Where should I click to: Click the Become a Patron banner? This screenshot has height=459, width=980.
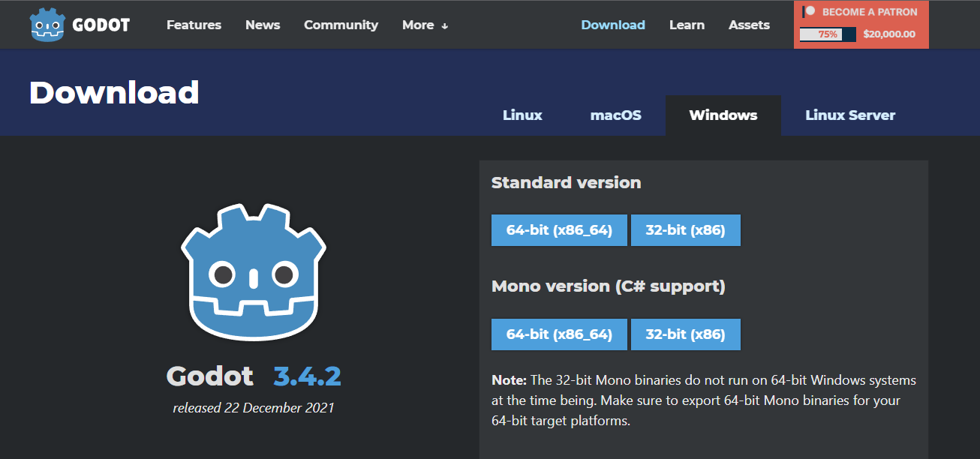tap(861, 25)
